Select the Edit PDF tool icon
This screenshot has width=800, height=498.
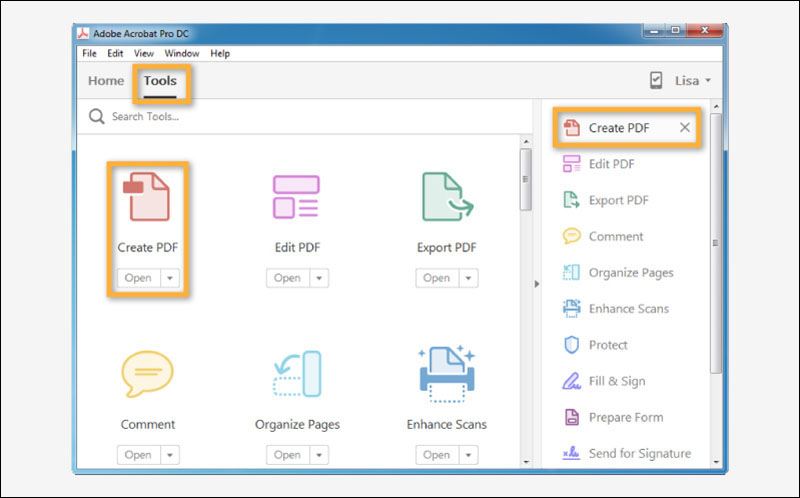pos(296,196)
